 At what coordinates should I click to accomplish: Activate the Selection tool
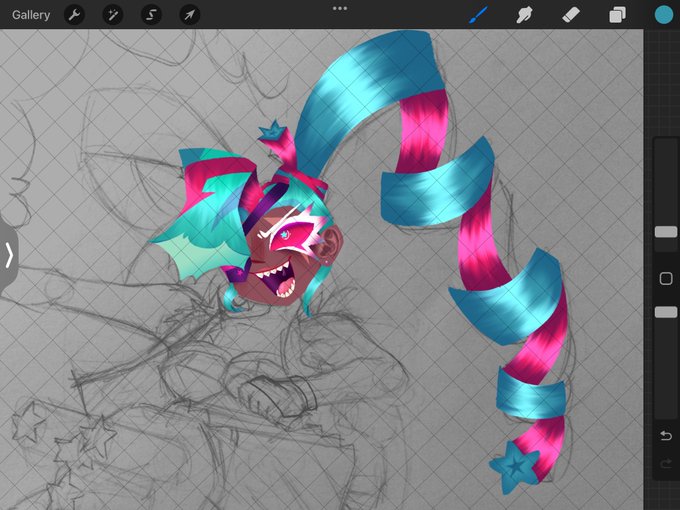point(151,15)
